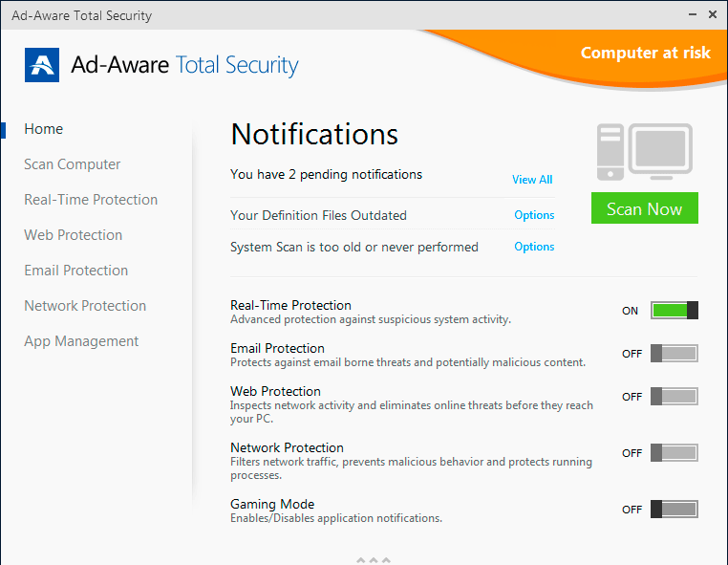Click the Ad-Aware logo icon

(42, 65)
